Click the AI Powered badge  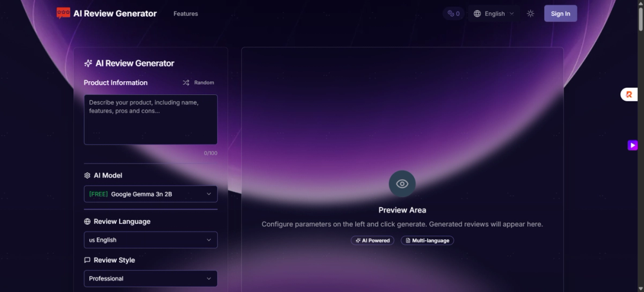(x=372, y=240)
